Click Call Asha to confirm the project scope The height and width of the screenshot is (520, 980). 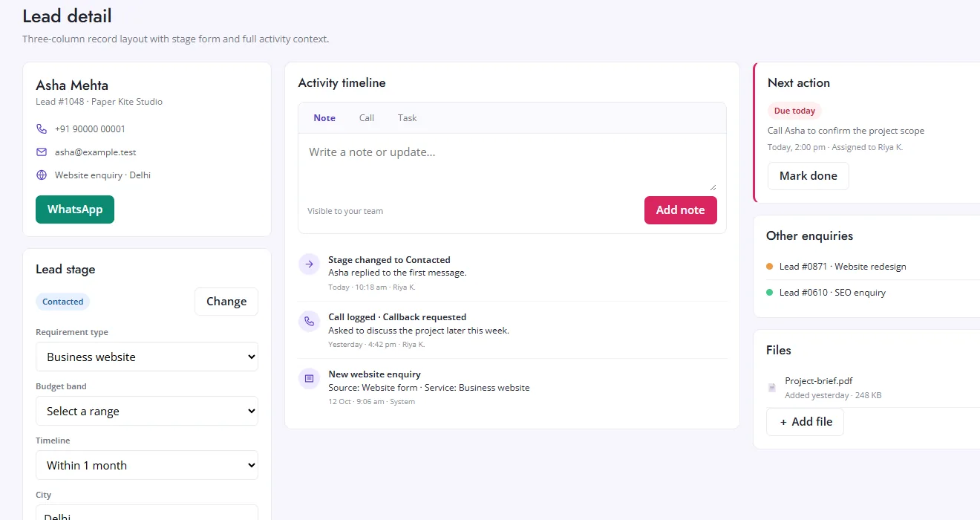846,131
